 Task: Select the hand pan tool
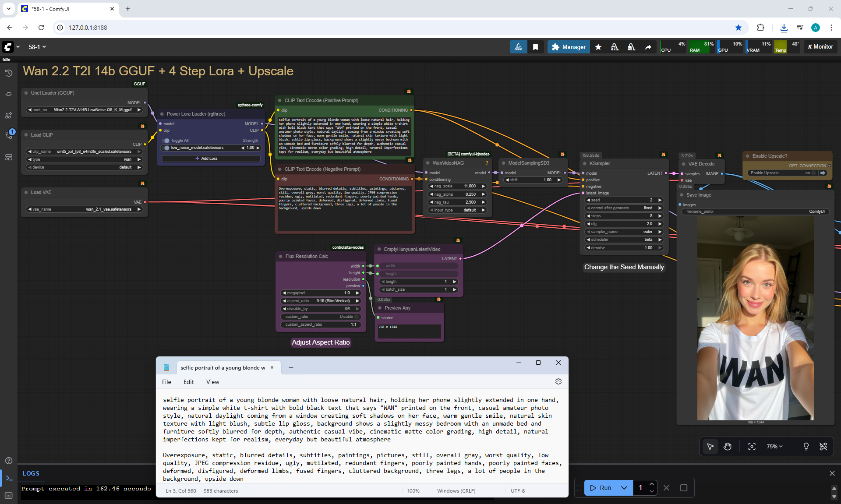coord(728,446)
